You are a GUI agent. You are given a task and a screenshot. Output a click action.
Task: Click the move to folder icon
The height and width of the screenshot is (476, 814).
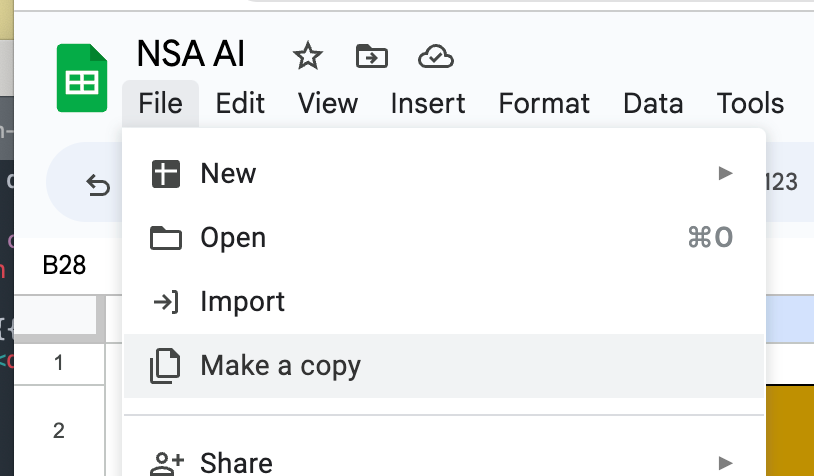point(372,56)
